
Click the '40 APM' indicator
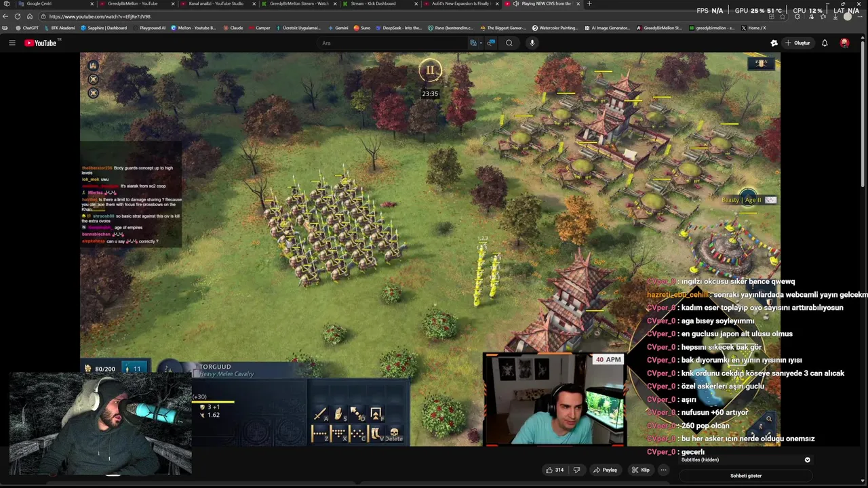click(x=608, y=360)
